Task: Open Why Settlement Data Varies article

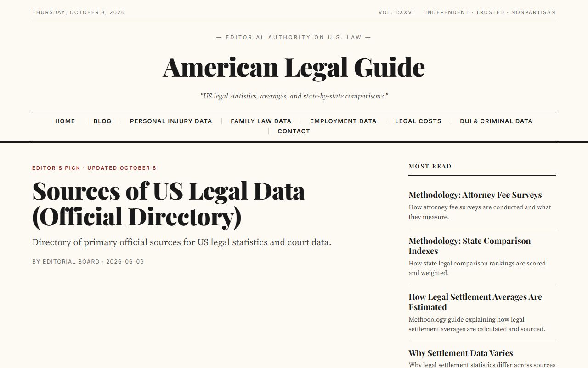Action: pyautogui.click(x=461, y=353)
